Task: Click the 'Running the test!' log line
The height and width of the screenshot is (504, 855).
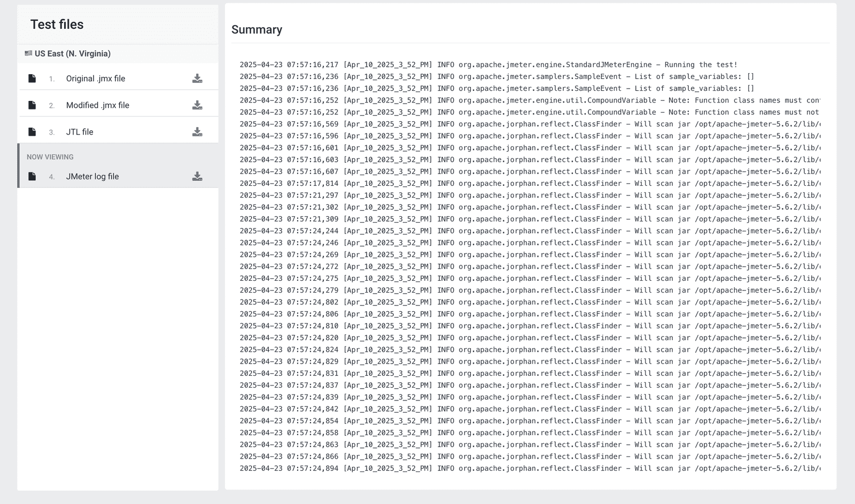Action: [488, 65]
